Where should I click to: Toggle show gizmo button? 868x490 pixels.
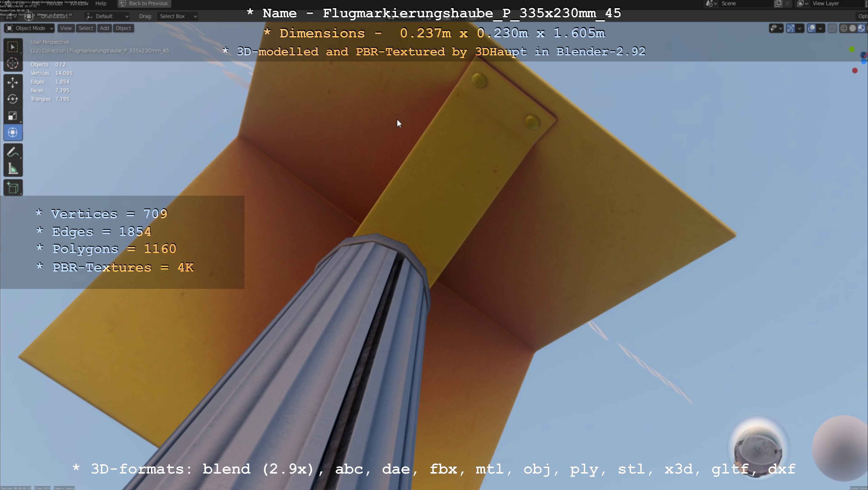pos(791,28)
